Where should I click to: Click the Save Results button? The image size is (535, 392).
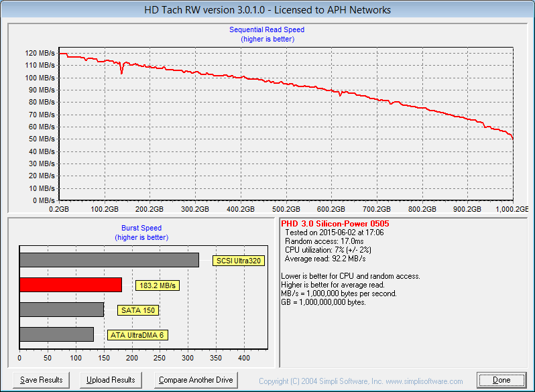point(42,380)
